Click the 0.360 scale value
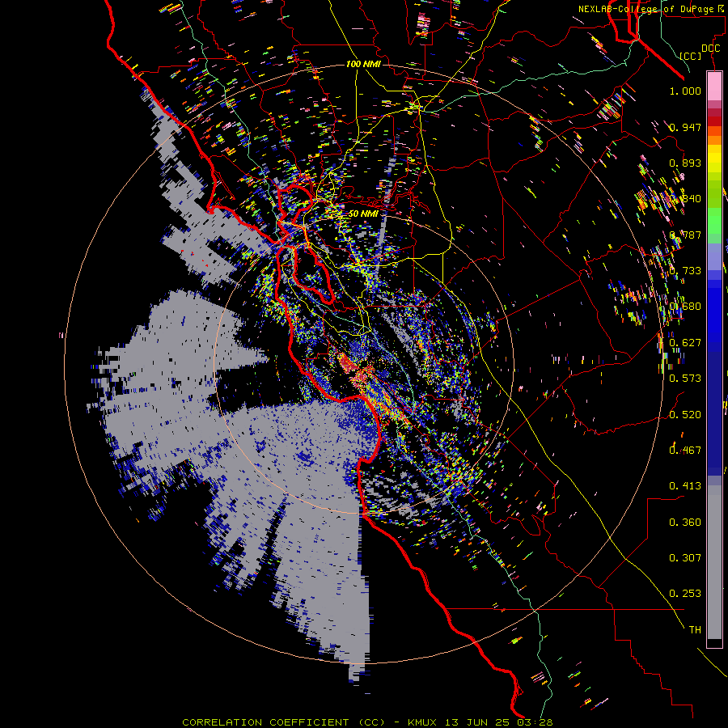Screen dimensions: 728x728 (x=685, y=523)
